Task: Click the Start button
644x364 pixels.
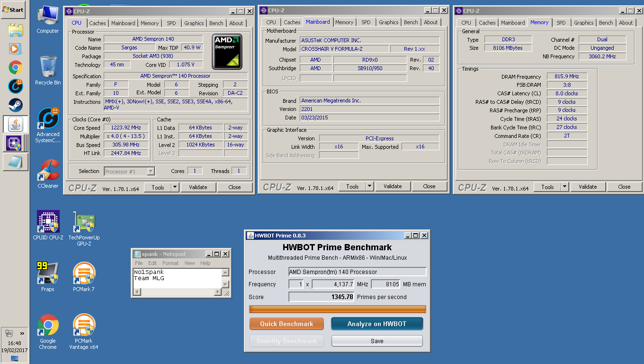Action: coord(13,9)
